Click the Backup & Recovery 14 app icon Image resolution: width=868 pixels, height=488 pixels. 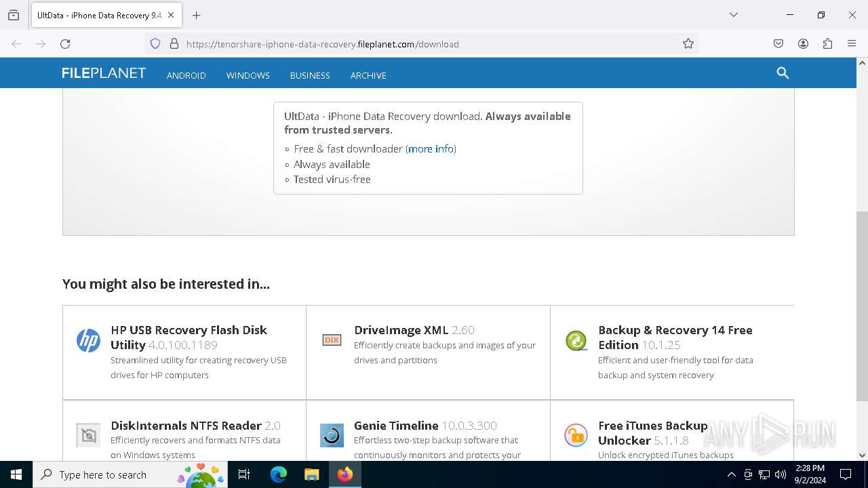(x=576, y=340)
